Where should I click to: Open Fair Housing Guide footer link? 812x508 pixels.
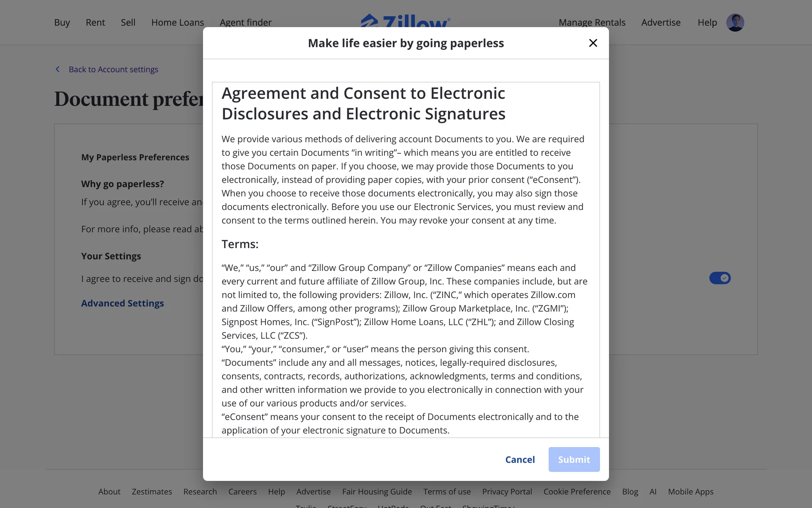pyautogui.click(x=377, y=491)
